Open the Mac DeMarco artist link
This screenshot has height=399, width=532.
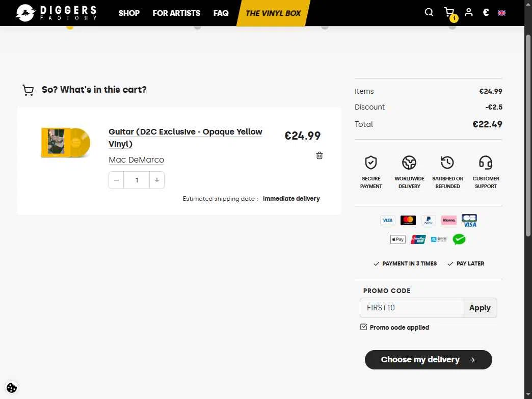pos(137,160)
